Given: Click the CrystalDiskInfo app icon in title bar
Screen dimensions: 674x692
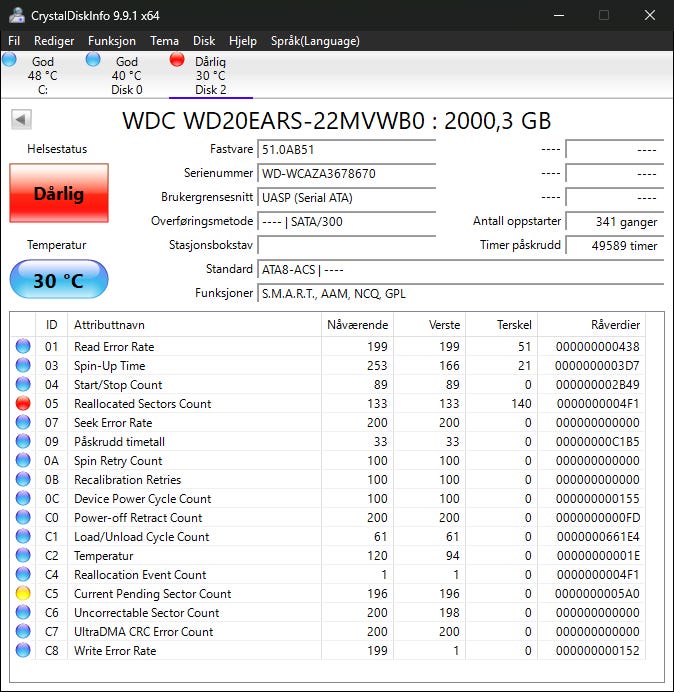Looking at the screenshot, I should pyautogui.click(x=17, y=15).
